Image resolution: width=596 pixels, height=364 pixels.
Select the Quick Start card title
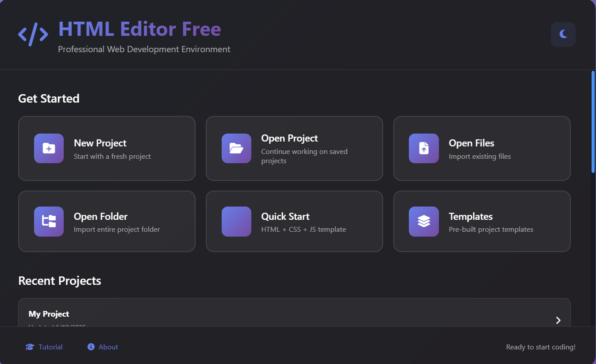pyautogui.click(x=285, y=216)
